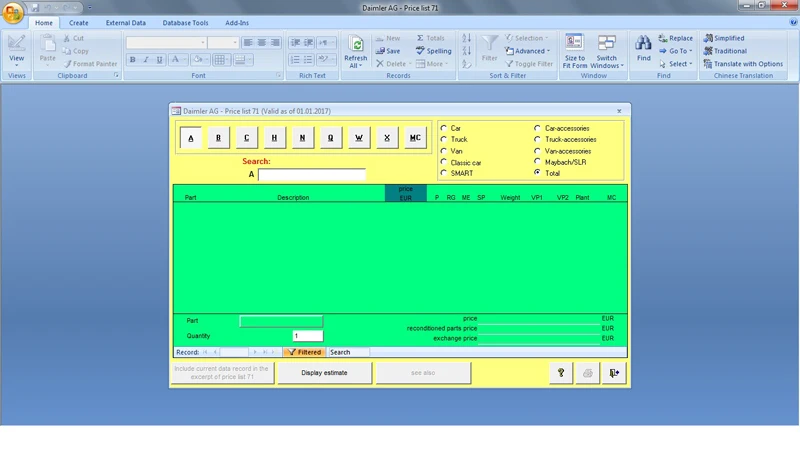Image resolution: width=800 pixels, height=450 pixels.
Task: Align text left
Action: tap(248, 42)
